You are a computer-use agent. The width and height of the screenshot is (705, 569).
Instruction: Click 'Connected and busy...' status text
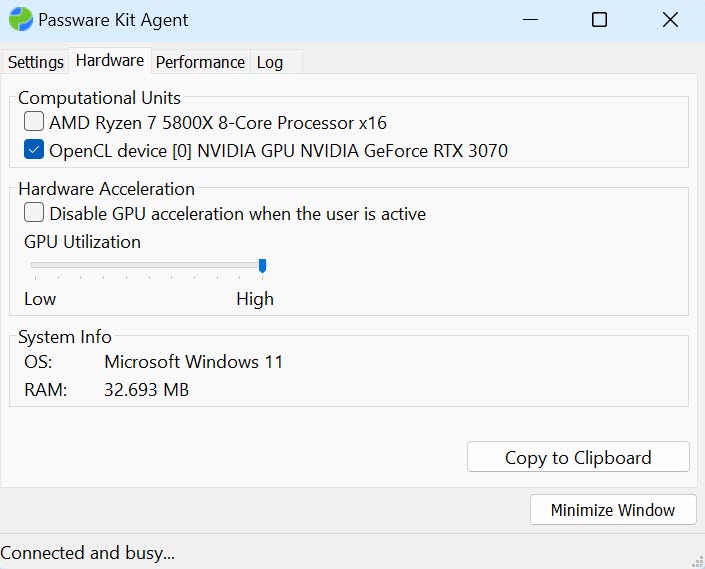(x=88, y=553)
